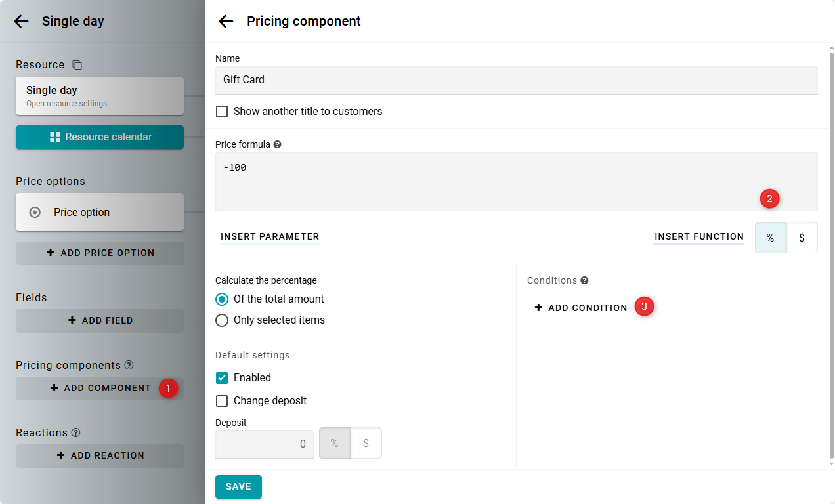Choose Of the total amount option

tap(222, 299)
